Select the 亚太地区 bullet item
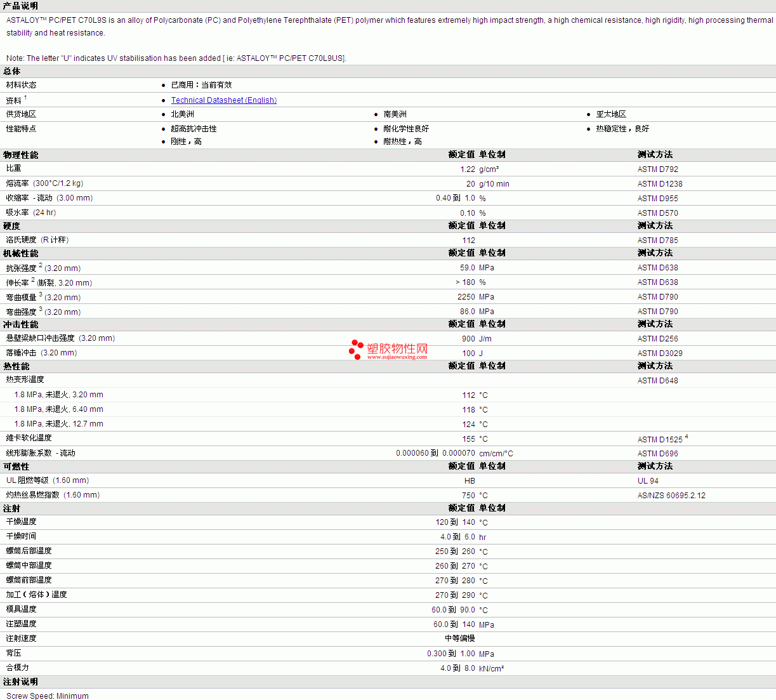Viewport: 776px width, 700px height. (610, 114)
